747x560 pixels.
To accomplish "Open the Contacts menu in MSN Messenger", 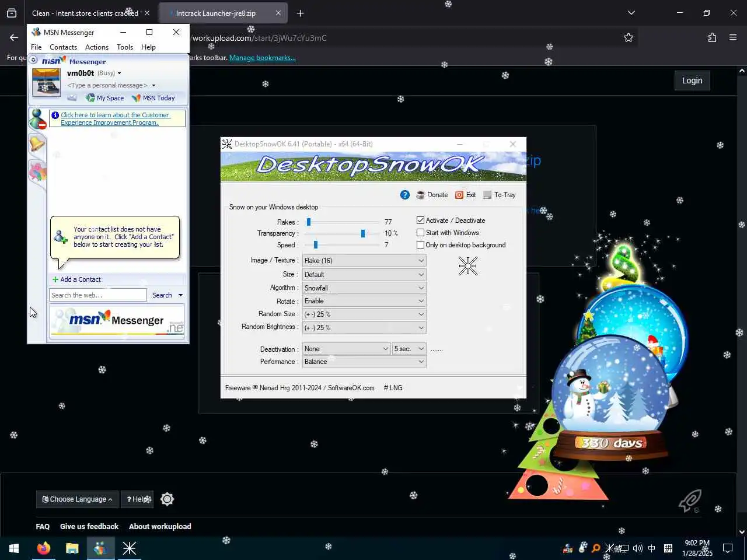I will (x=63, y=47).
